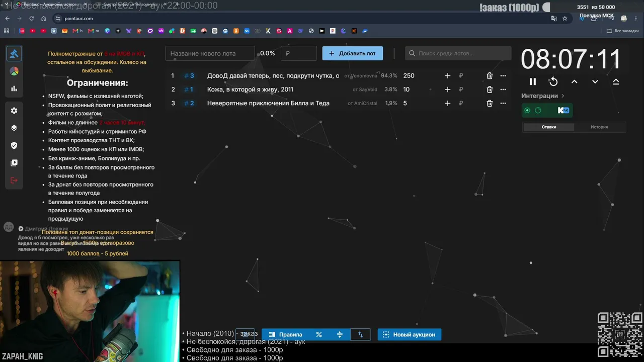Click plus icon on 'Невероятные приключения' row

(448, 103)
